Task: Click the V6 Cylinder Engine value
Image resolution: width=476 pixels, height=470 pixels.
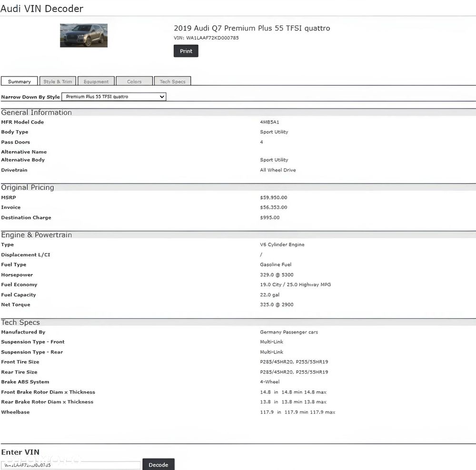Action: (282, 245)
